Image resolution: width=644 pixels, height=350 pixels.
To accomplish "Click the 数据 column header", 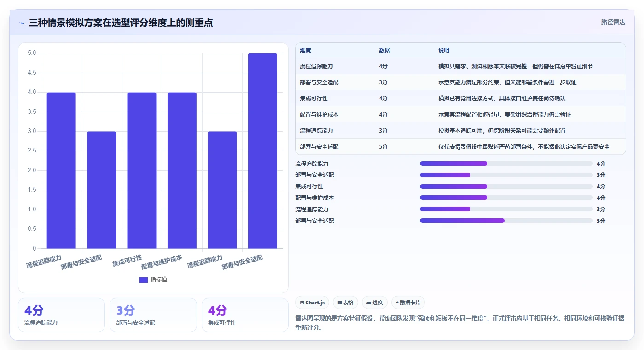I will [x=384, y=51].
